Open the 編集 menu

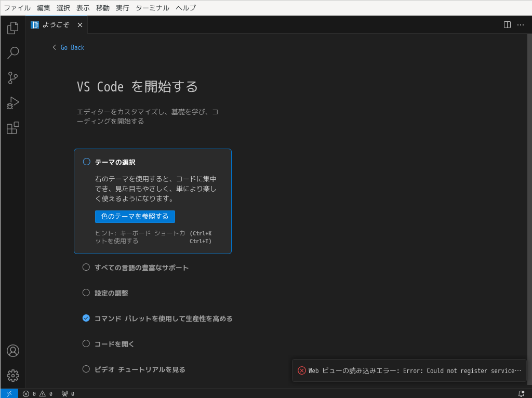pyautogui.click(x=44, y=8)
